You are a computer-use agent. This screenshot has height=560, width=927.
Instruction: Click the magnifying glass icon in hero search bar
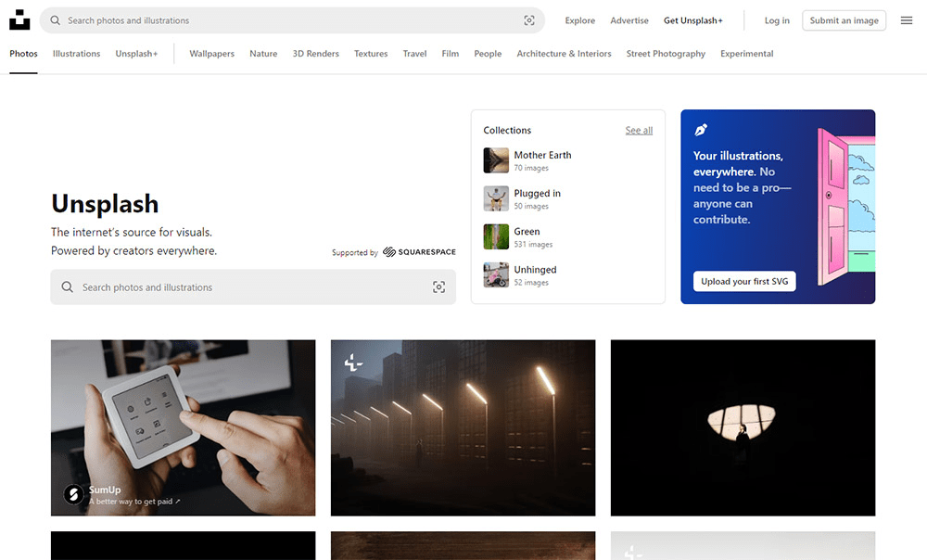coord(68,287)
